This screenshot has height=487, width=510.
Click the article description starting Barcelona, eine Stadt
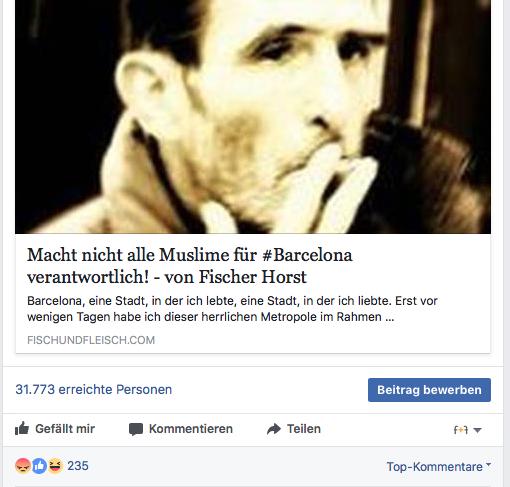tap(232, 309)
